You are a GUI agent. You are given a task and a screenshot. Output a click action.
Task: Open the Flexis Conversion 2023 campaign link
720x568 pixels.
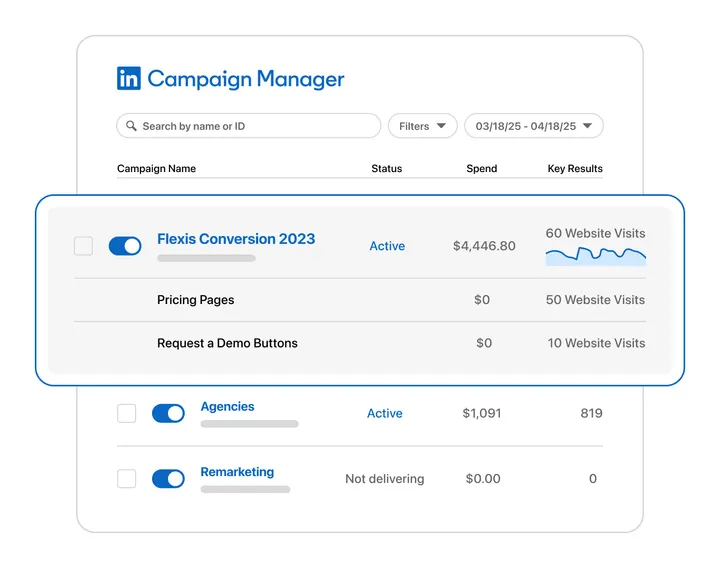click(236, 239)
